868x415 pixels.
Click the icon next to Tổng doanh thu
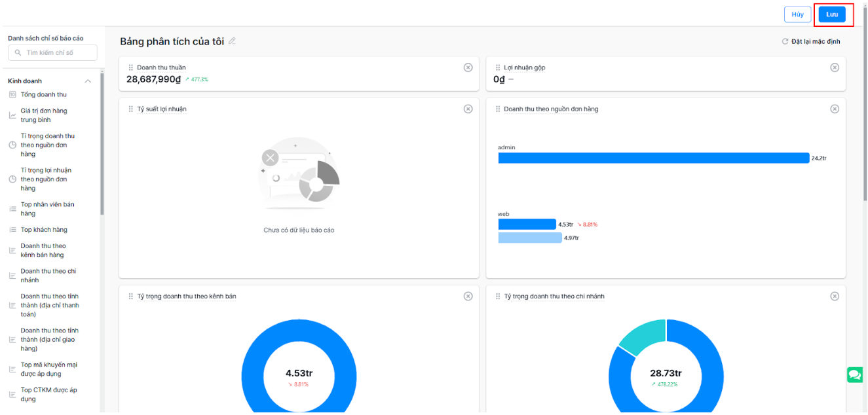[x=12, y=95]
